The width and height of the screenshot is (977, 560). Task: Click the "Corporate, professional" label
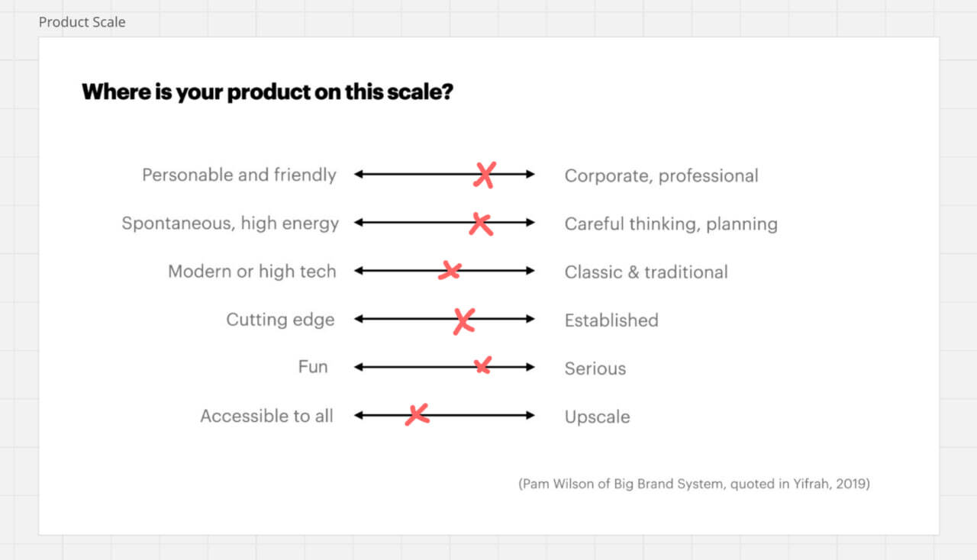click(661, 176)
